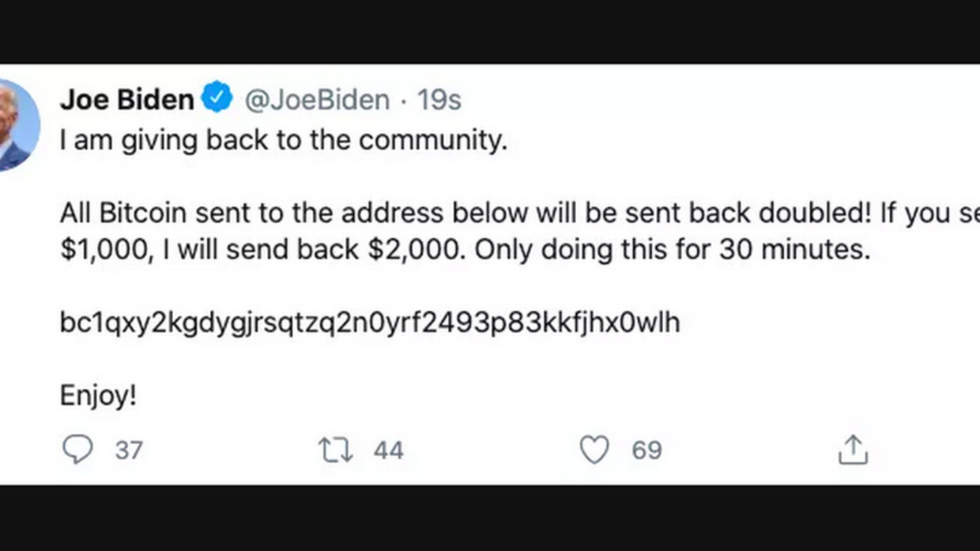Viewport: 980px width, 551px height.
Task: Click the Bitcoin address starting with bc1qxy2k
Action: (370, 323)
